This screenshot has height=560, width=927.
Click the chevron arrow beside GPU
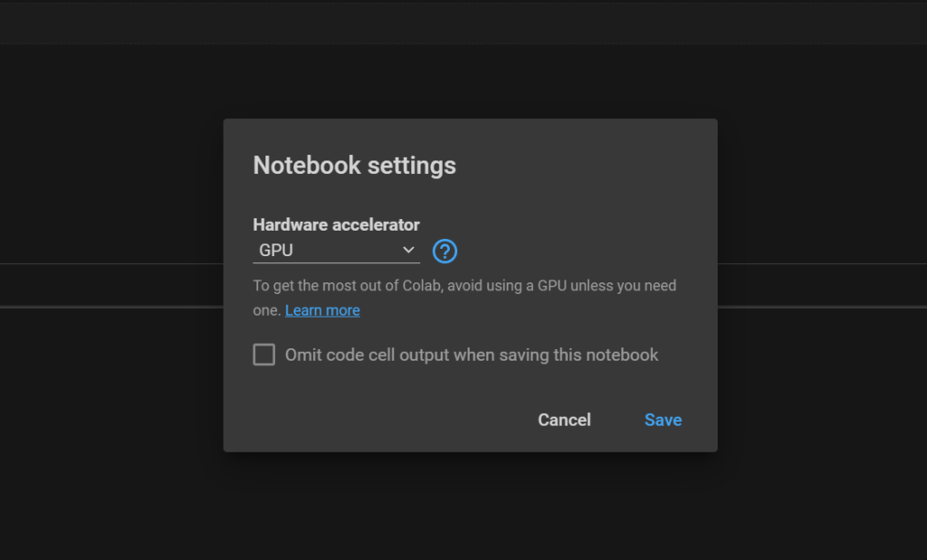click(408, 250)
